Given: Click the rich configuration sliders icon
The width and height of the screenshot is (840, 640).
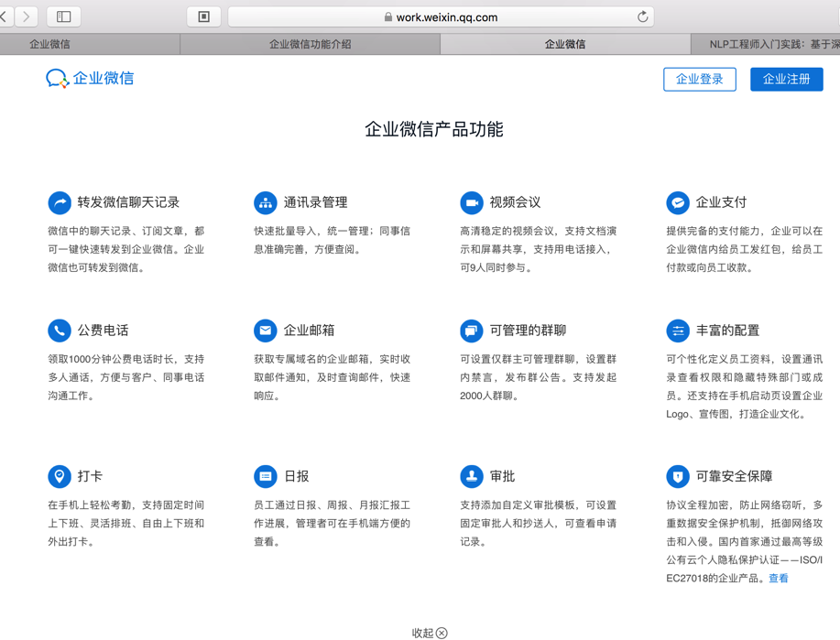Looking at the screenshot, I should click(x=678, y=331).
